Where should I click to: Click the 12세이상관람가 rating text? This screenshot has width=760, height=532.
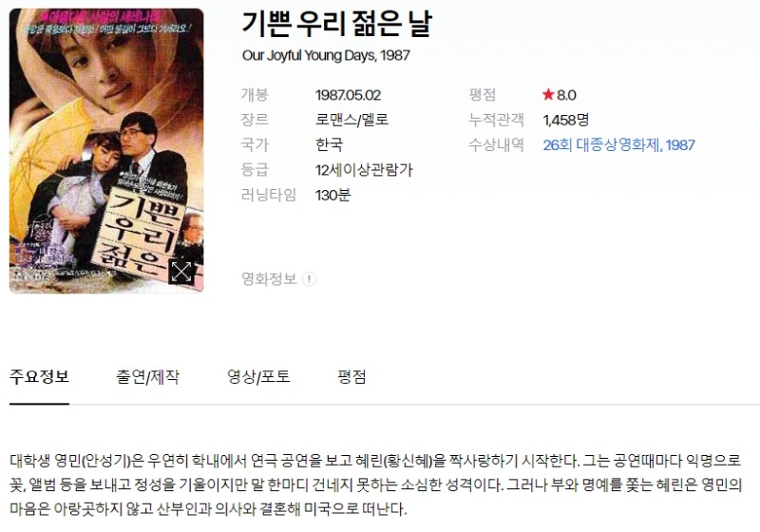364,170
